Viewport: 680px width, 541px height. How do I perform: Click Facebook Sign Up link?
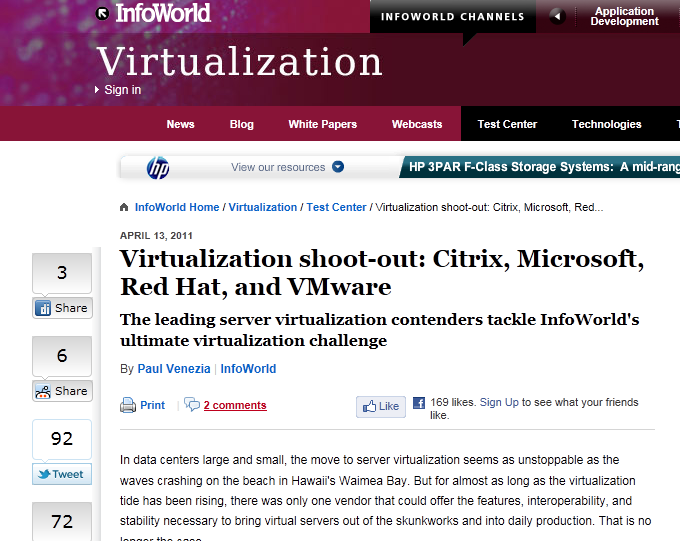[x=499, y=402]
